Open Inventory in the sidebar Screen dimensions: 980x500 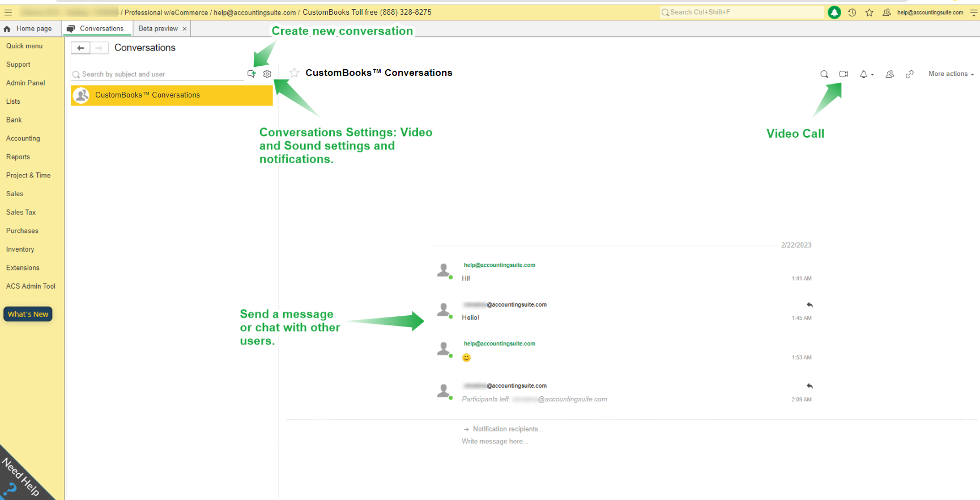point(20,249)
